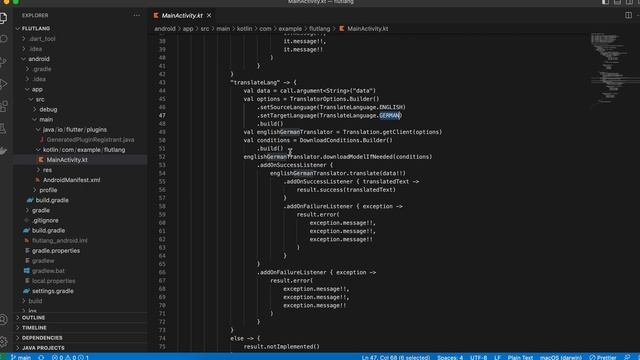Toggle primary side bar layout icon
This screenshot has height=360, width=640.
point(605,2)
